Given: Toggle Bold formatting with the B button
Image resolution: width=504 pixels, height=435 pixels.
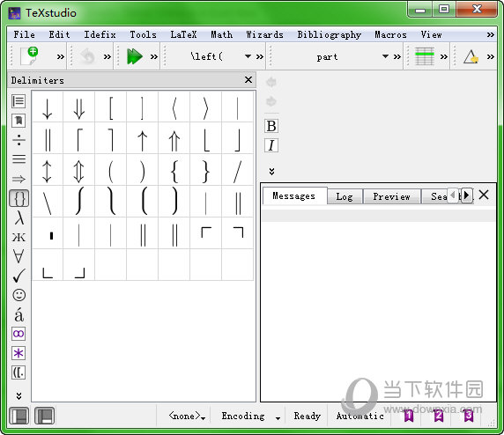Looking at the screenshot, I should tap(271, 126).
